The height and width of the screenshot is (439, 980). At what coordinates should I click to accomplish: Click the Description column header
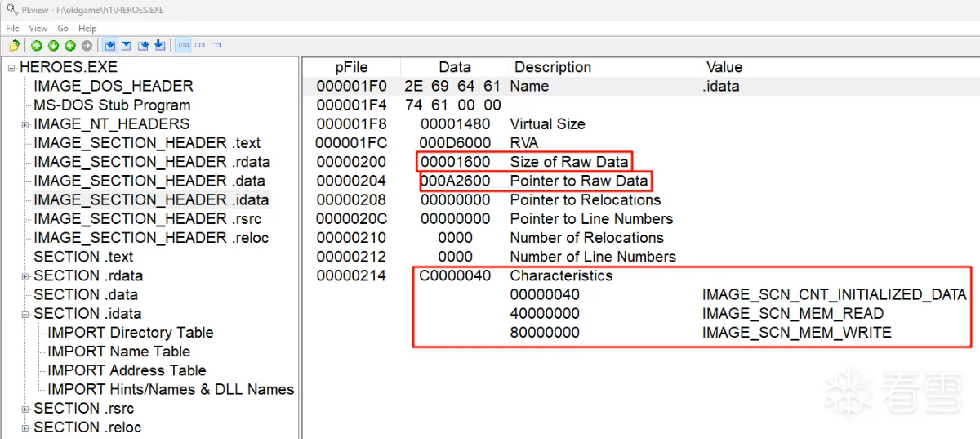coord(552,67)
